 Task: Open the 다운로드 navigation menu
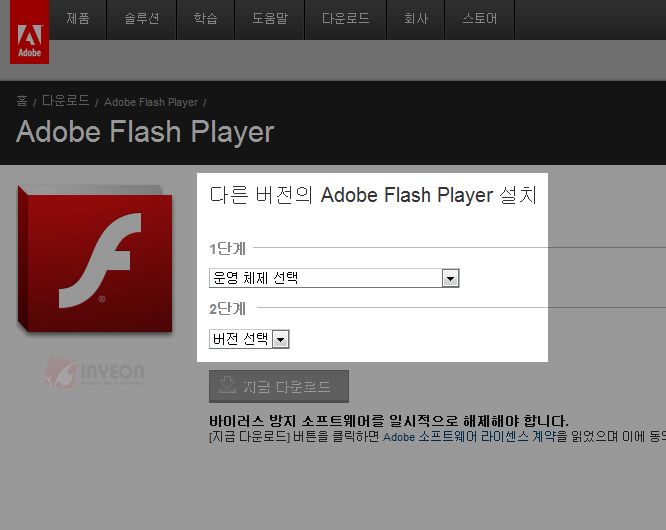345,19
